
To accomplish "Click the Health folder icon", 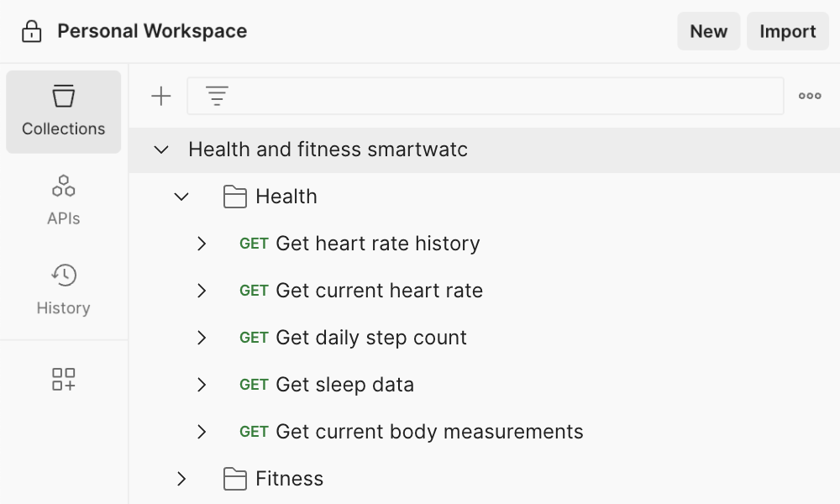I will click(x=235, y=197).
